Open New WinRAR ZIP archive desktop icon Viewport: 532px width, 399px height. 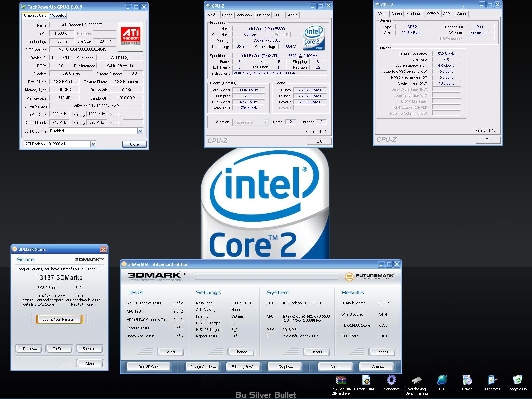click(341, 380)
